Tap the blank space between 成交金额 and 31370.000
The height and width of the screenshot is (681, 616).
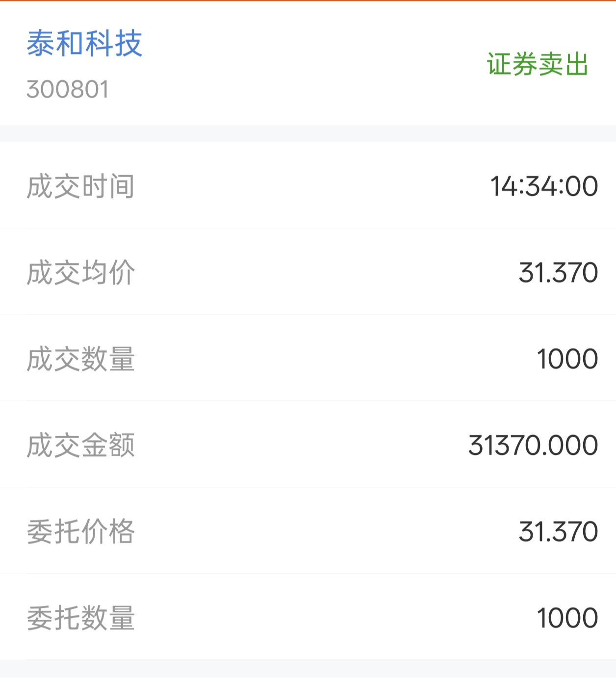tap(302, 445)
